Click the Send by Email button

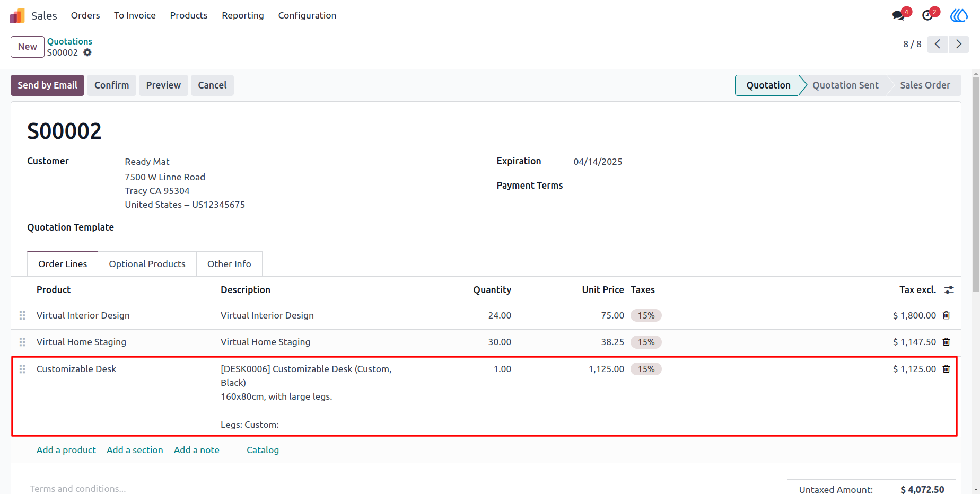pyautogui.click(x=47, y=85)
